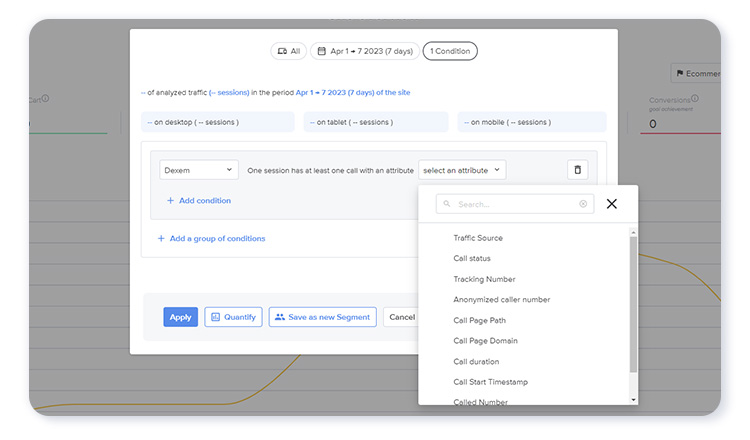Select Traffic Source from the attribute list
The width and height of the screenshot is (750, 440).
[478, 238]
